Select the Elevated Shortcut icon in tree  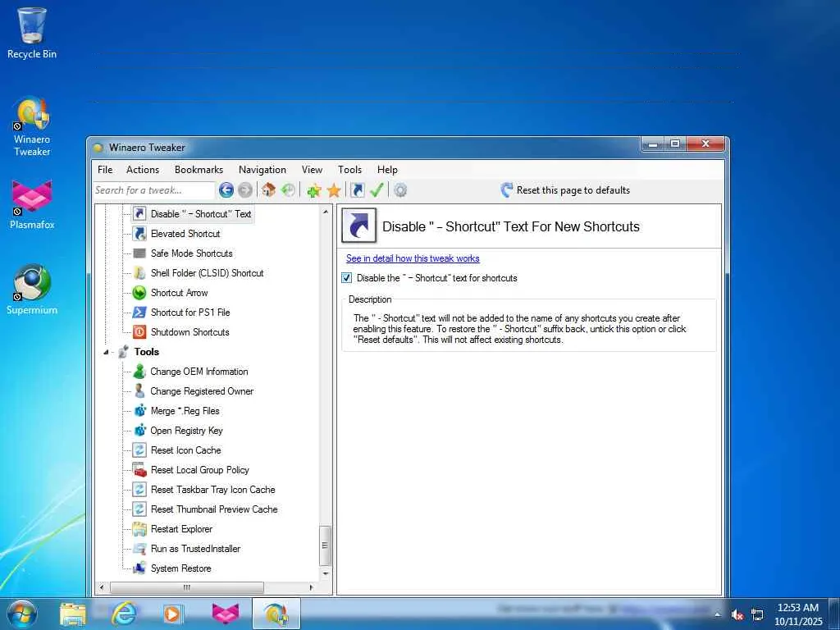pyautogui.click(x=139, y=234)
